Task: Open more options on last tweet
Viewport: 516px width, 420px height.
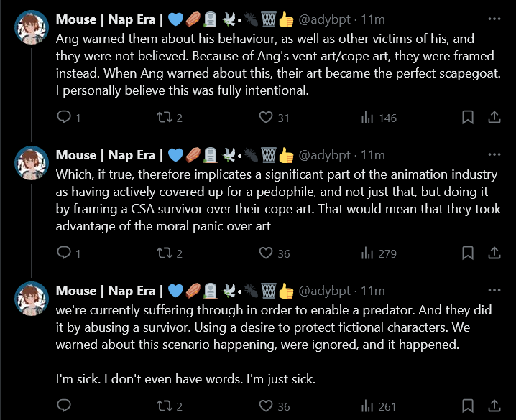Action: pos(494,290)
